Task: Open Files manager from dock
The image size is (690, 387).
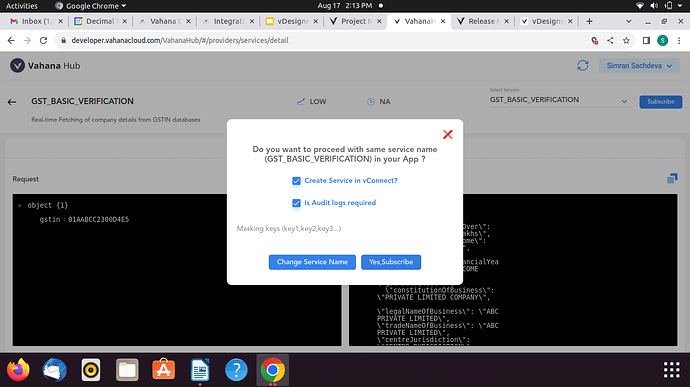Action: tap(127, 370)
